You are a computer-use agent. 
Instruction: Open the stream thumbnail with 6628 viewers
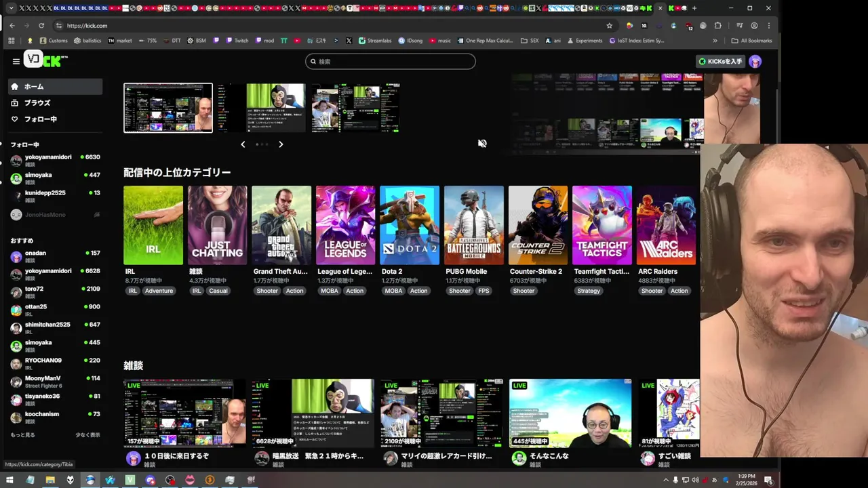pyautogui.click(x=313, y=413)
